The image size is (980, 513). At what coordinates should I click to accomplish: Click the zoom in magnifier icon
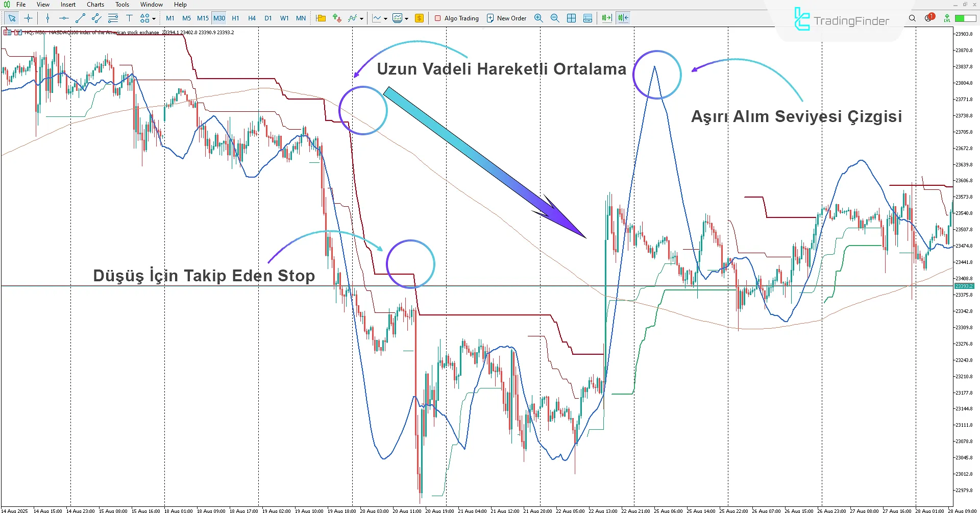[538, 18]
